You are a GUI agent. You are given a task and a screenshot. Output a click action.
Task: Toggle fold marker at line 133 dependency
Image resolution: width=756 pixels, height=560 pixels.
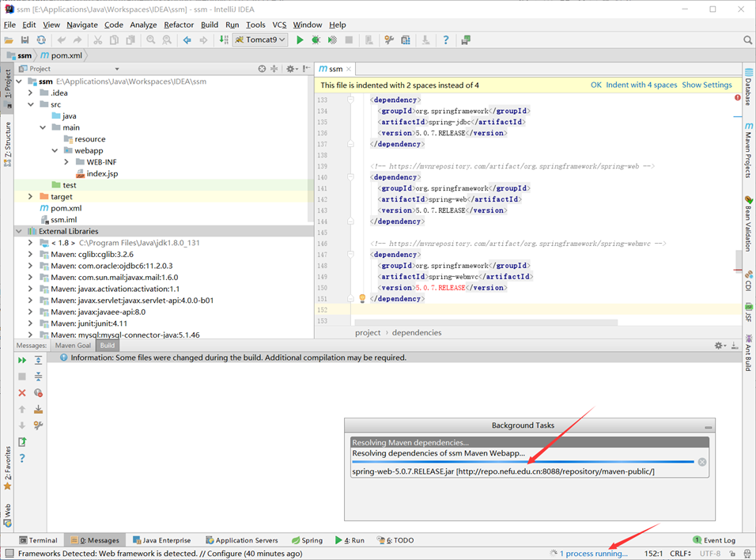point(350,100)
